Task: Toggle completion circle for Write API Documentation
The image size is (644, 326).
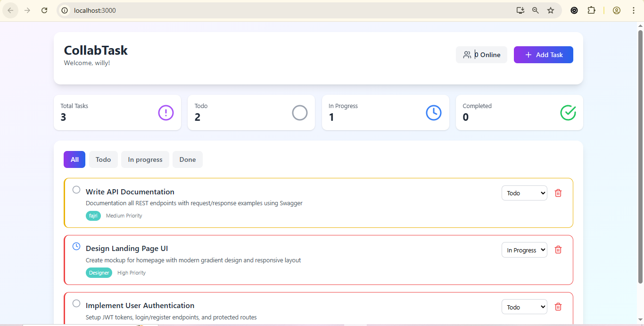Action: (76, 190)
